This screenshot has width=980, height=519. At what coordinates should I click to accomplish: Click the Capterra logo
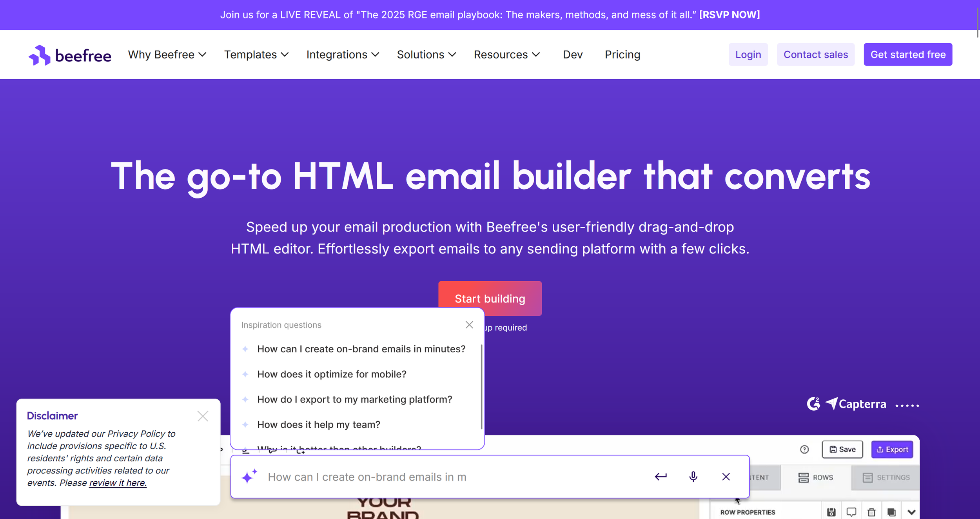click(856, 404)
